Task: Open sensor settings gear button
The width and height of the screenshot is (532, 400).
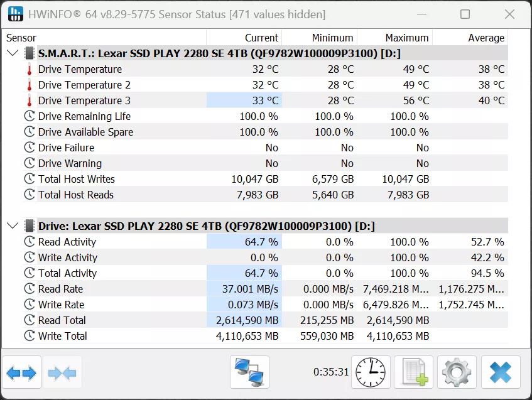Action: coord(457,372)
